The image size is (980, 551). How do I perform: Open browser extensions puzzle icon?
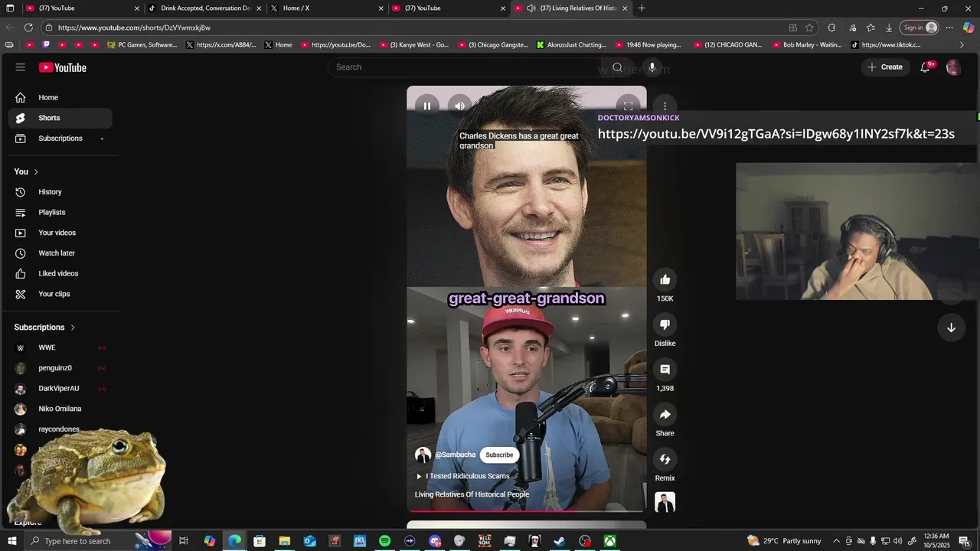click(831, 28)
